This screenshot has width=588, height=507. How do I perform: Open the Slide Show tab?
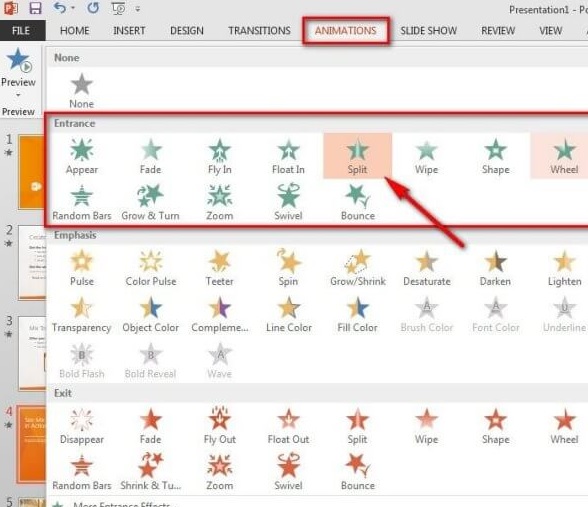(x=428, y=31)
